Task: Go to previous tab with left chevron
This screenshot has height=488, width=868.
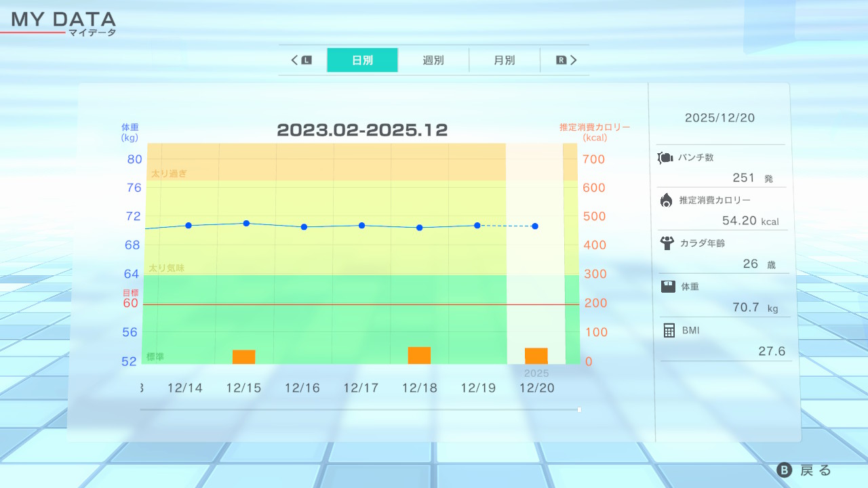Action: 295,60
